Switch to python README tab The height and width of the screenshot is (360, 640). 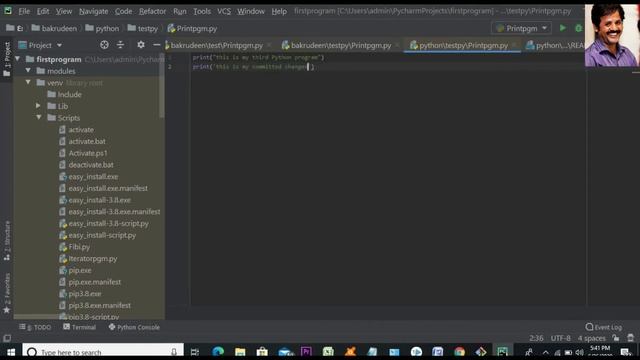click(555, 45)
